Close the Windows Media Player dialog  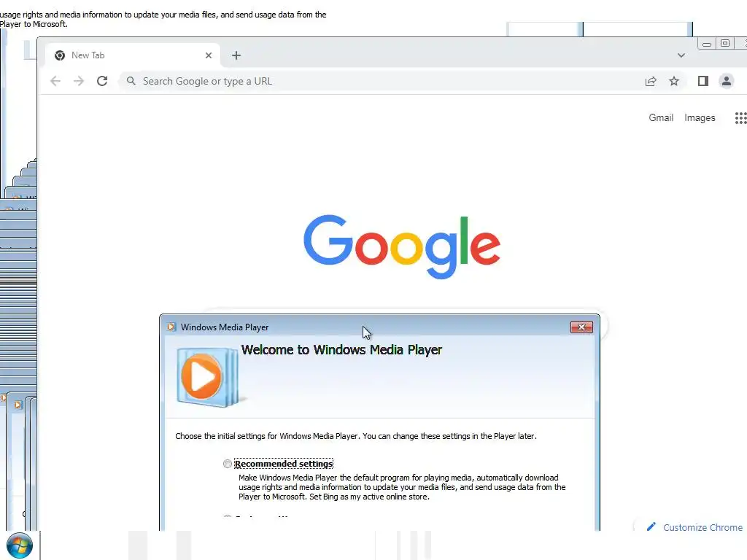(x=581, y=327)
